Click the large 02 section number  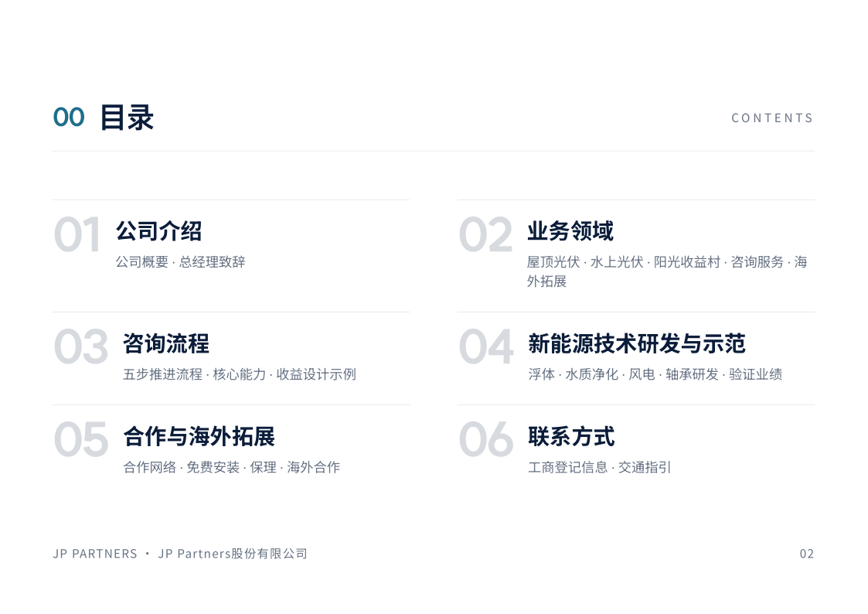(x=485, y=235)
